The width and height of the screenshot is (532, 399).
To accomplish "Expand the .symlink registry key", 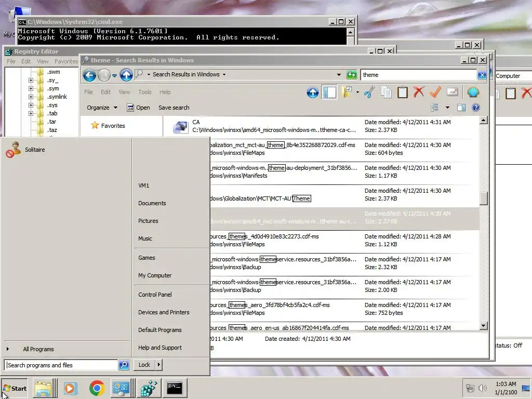I will point(31,97).
